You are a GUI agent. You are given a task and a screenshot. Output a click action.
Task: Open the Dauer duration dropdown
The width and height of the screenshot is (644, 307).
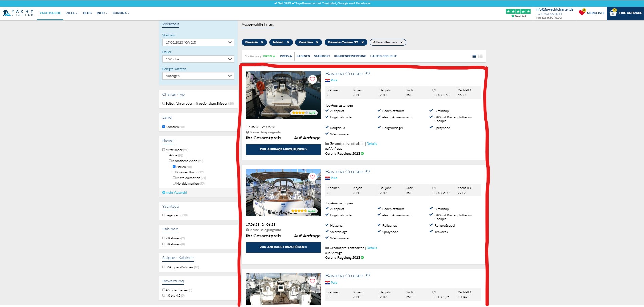198,59
